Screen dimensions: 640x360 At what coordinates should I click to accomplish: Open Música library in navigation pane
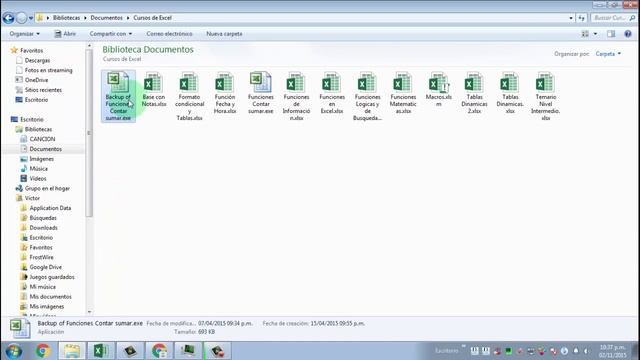point(38,169)
